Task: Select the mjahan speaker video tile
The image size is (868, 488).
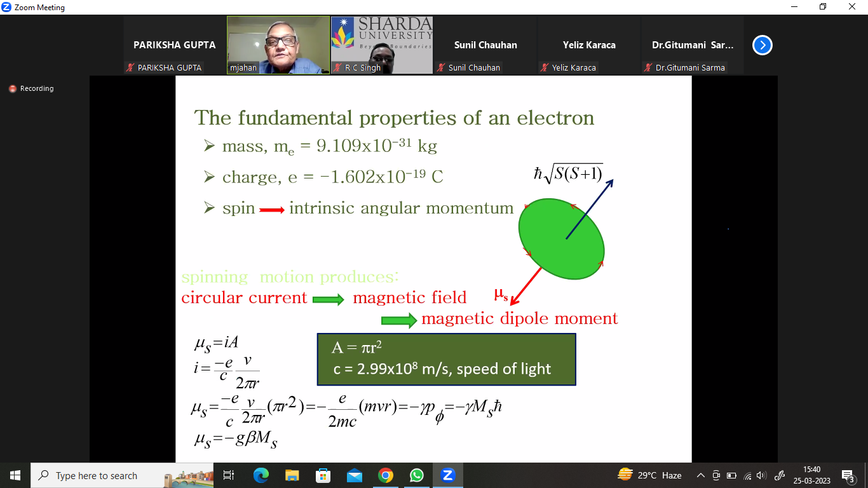Action: pos(278,44)
